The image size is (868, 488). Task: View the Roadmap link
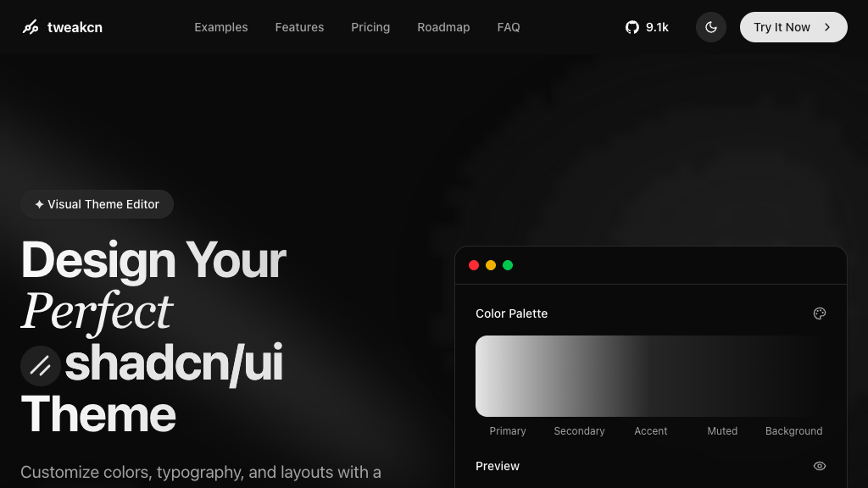coord(443,27)
